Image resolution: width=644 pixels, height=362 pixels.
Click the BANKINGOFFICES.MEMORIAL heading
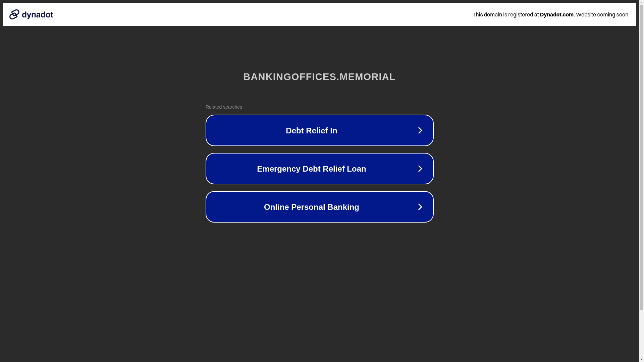[x=319, y=77]
